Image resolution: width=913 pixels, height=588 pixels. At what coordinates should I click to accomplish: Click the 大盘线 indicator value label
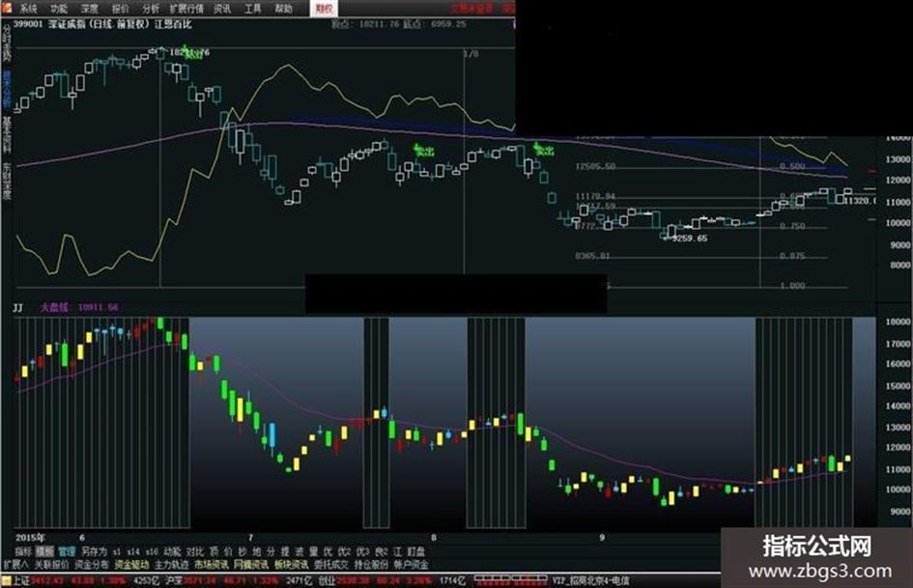(x=79, y=307)
